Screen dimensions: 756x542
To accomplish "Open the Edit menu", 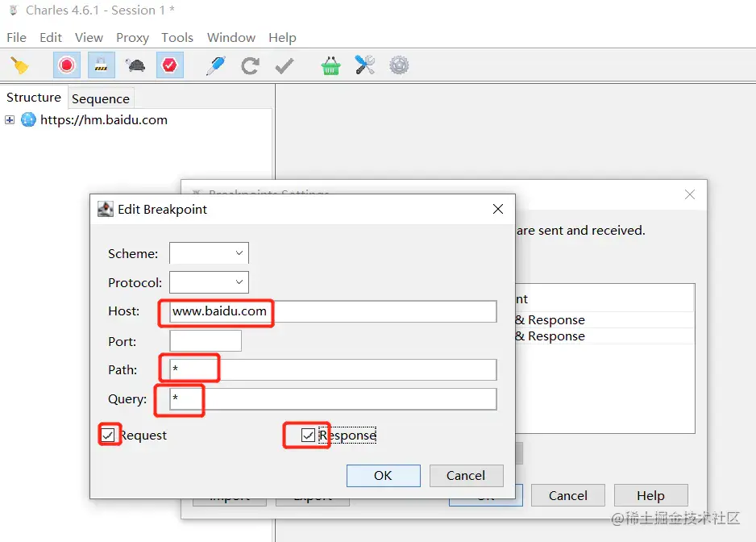I will point(51,38).
